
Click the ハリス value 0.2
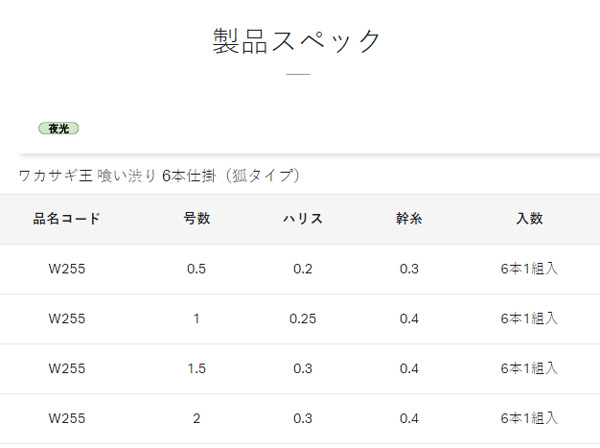[303, 269]
